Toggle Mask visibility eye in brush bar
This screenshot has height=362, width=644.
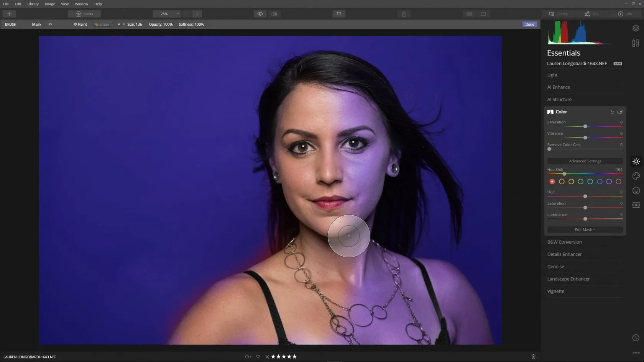[50, 24]
